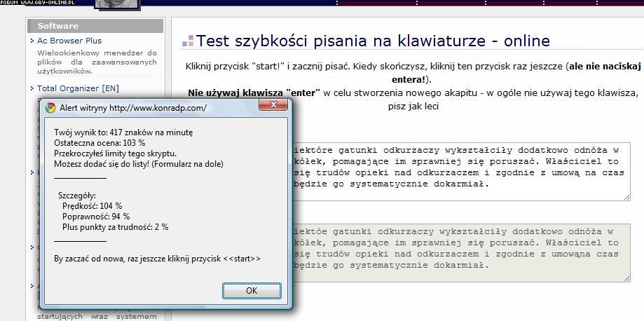Open the Ac Browser Plus link
Image resolution: width=644 pixels, height=321 pixels.
(69, 41)
